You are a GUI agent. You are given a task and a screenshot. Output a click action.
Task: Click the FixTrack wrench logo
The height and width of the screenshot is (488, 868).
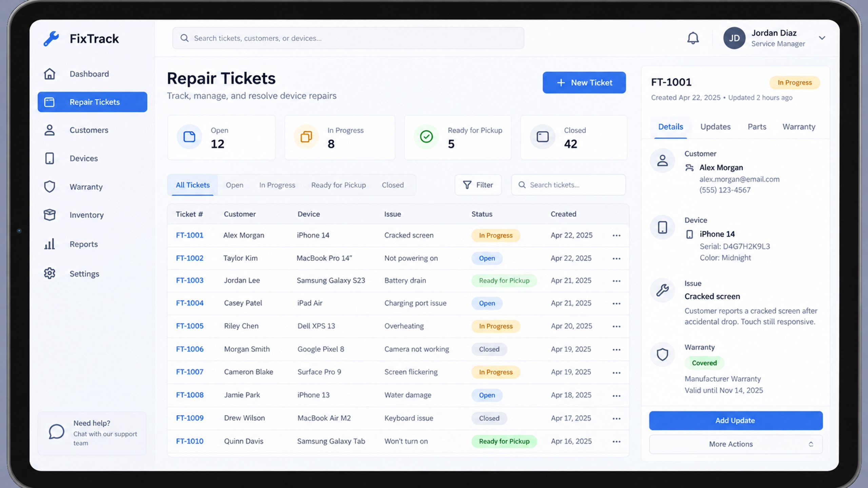tap(51, 39)
